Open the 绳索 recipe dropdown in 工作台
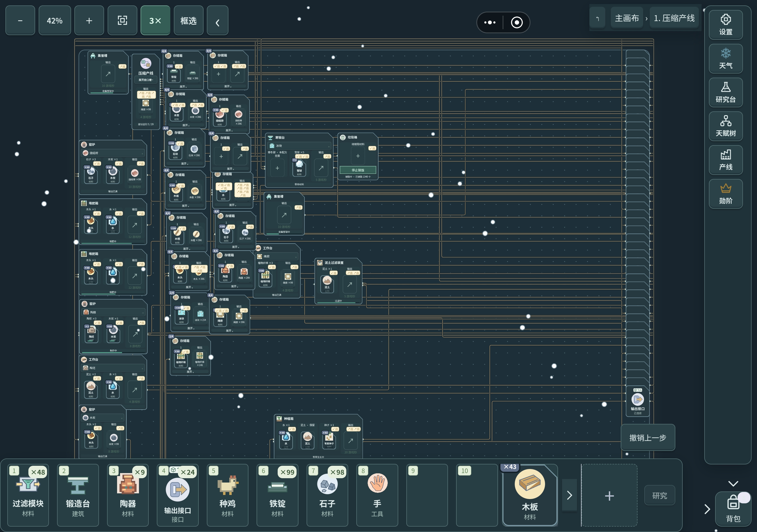757x532 pixels. (277, 256)
